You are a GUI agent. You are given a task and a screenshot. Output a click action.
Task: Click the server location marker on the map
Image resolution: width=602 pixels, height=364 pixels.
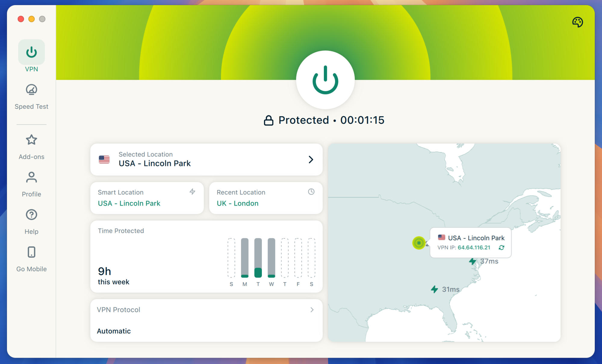419,243
